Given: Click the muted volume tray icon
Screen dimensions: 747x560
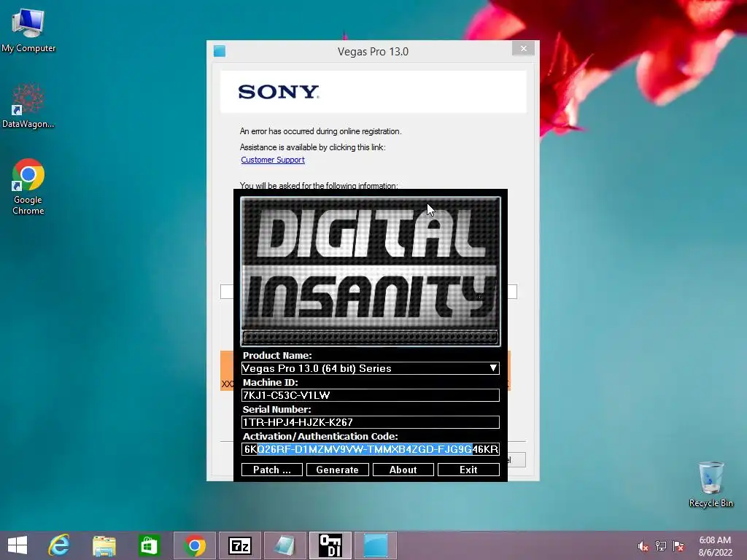Looking at the screenshot, I should pyautogui.click(x=643, y=546).
